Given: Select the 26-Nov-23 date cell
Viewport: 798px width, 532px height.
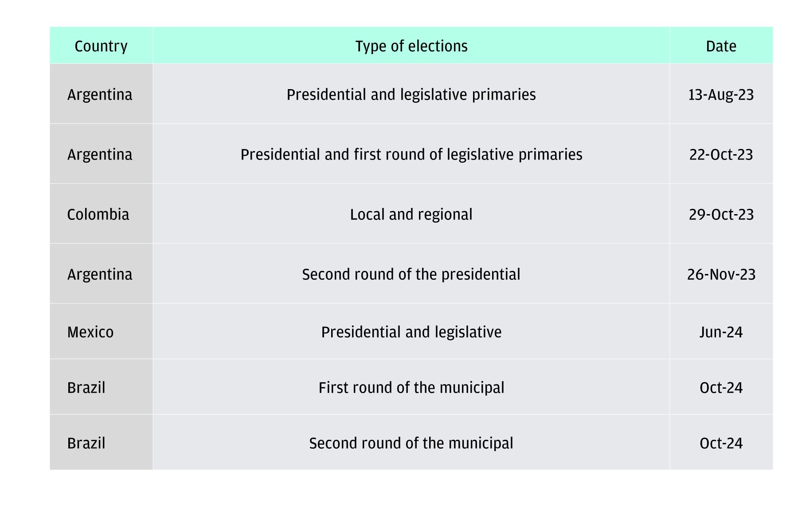Looking at the screenshot, I should point(721,274).
